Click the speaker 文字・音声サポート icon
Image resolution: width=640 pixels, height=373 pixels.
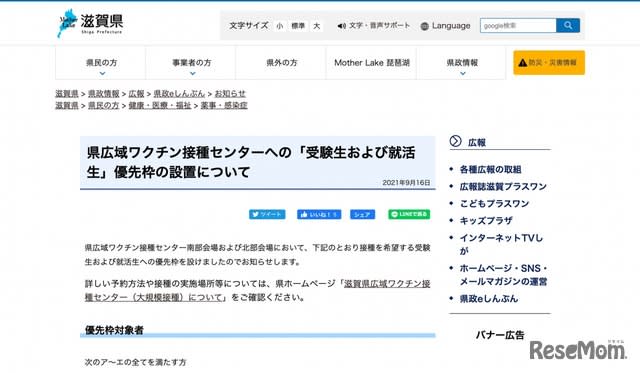tap(341, 26)
